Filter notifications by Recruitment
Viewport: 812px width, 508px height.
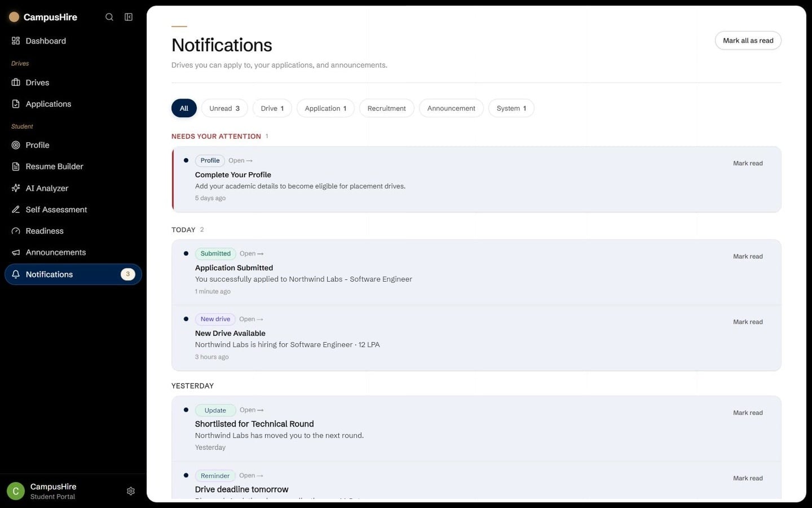387,108
